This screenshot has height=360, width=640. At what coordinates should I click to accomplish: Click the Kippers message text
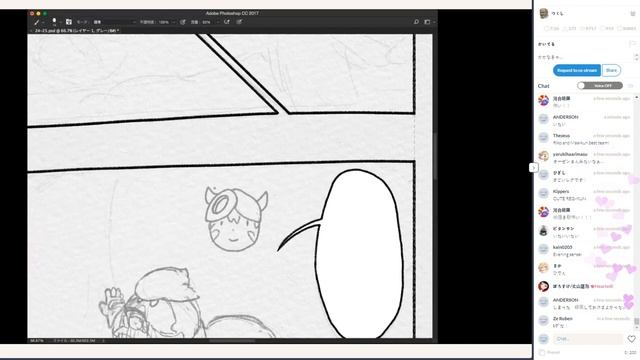pyautogui.click(x=569, y=199)
